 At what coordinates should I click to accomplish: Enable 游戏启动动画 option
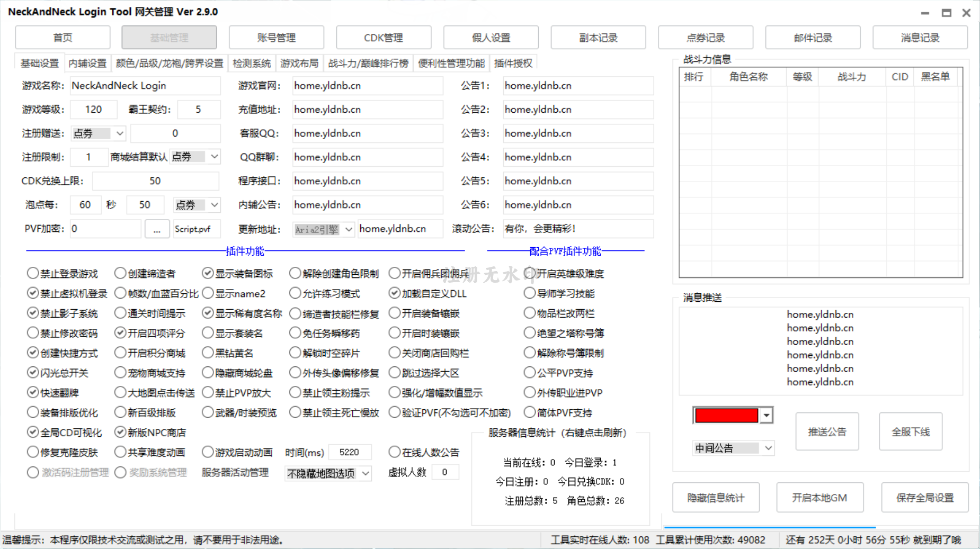237,452
